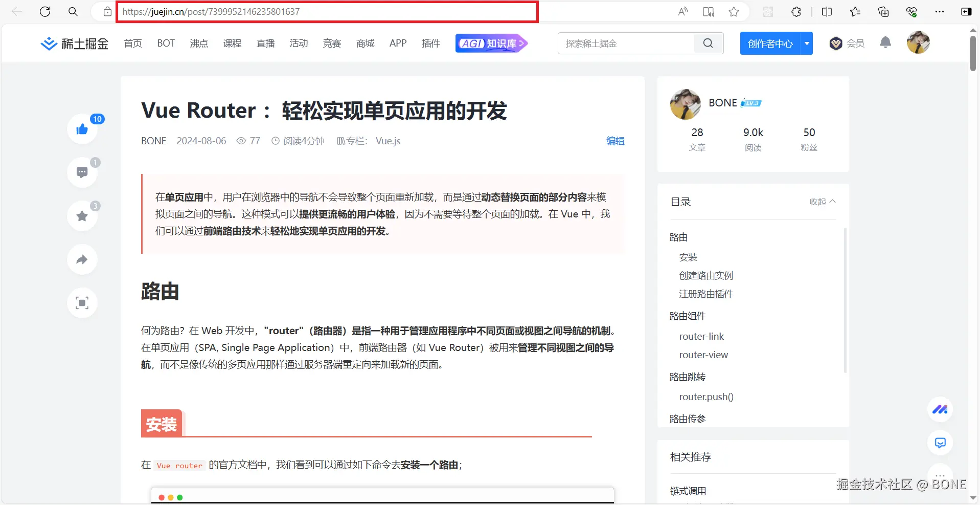Click the 编辑 link to edit the article
The width and height of the screenshot is (980, 505).
(x=614, y=141)
